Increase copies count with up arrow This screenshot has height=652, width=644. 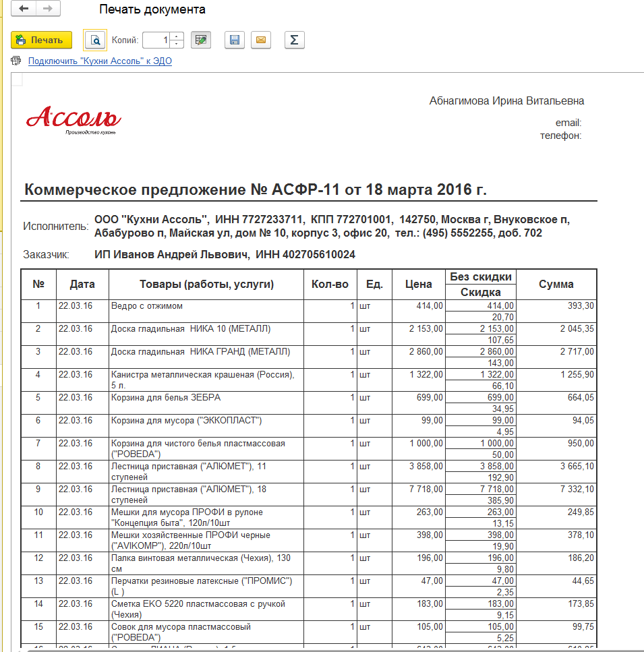point(177,36)
